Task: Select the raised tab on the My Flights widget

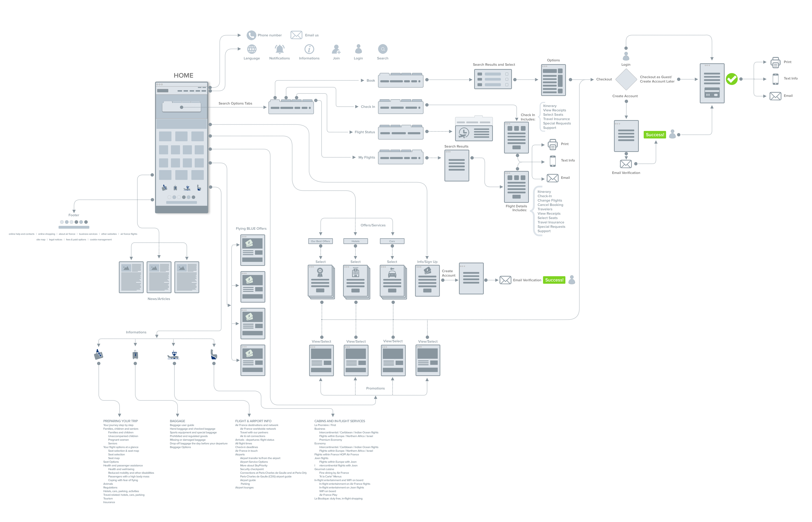Action: pyautogui.click(x=417, y=151)
